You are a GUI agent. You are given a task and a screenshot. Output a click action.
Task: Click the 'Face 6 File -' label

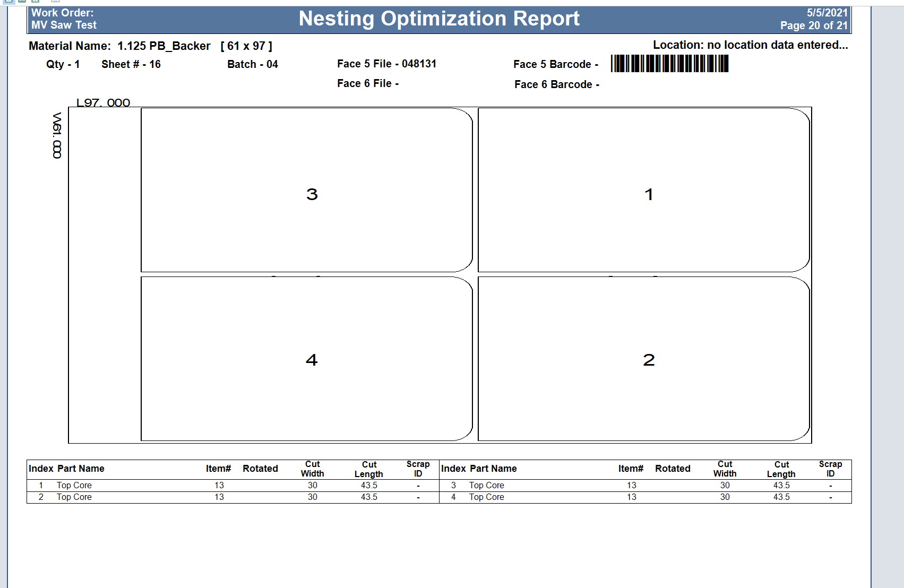(x=368, y=83)
